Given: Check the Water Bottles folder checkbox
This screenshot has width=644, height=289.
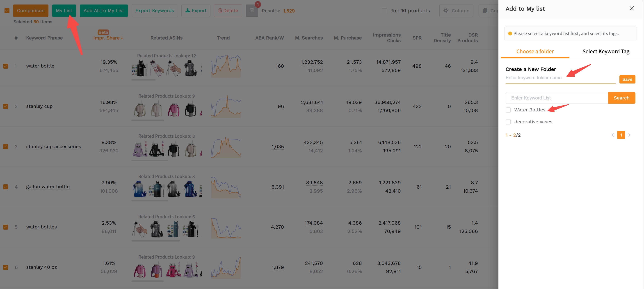Looking at the screenshot, I should point(508,110).
